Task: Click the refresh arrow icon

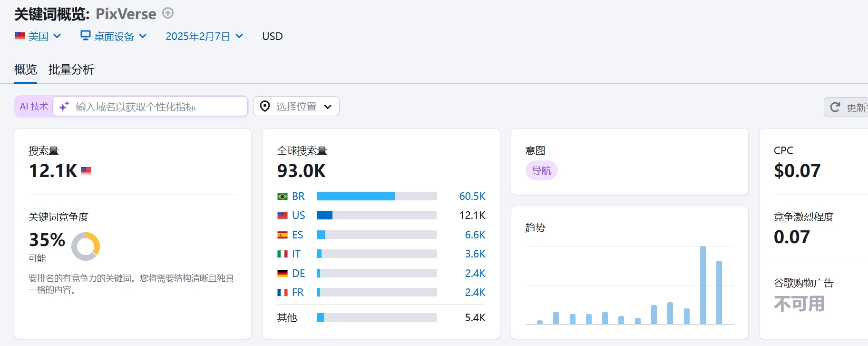Action: 835,107
